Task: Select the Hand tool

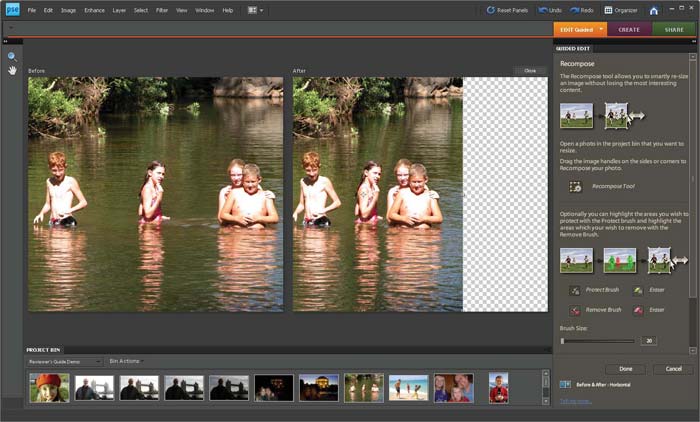Action: [12, 70]
